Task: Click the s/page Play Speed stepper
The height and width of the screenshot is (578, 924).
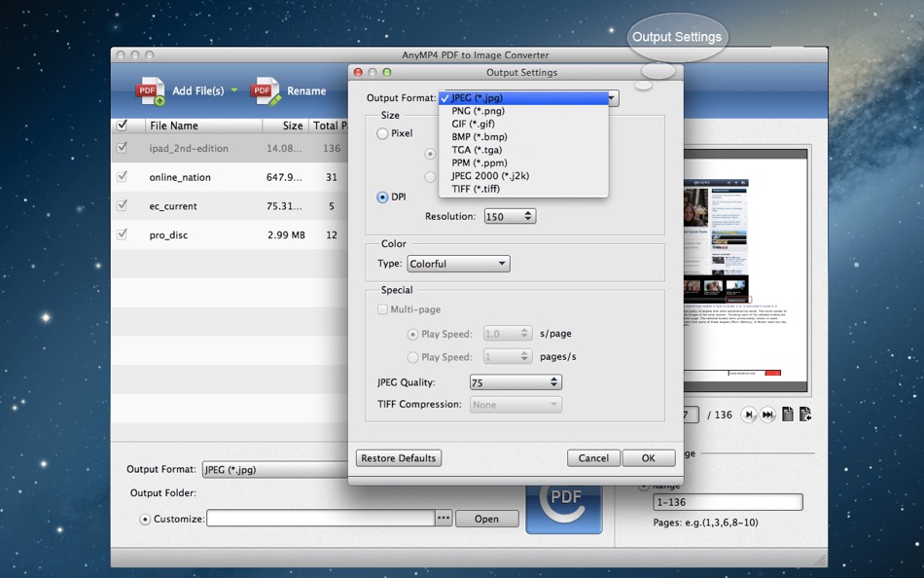Action: 524,334
